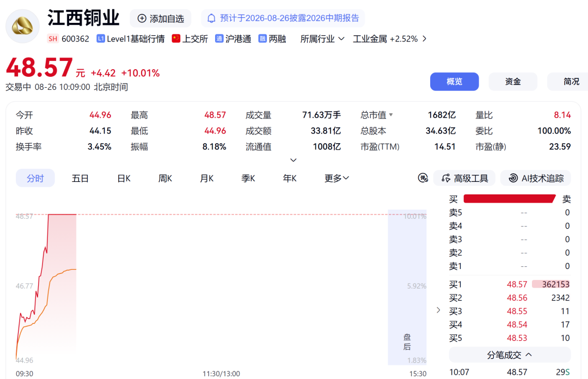588x379 pixels.
Task: Click the 10:07 trade tick row
Action: (x=510, y=372)
